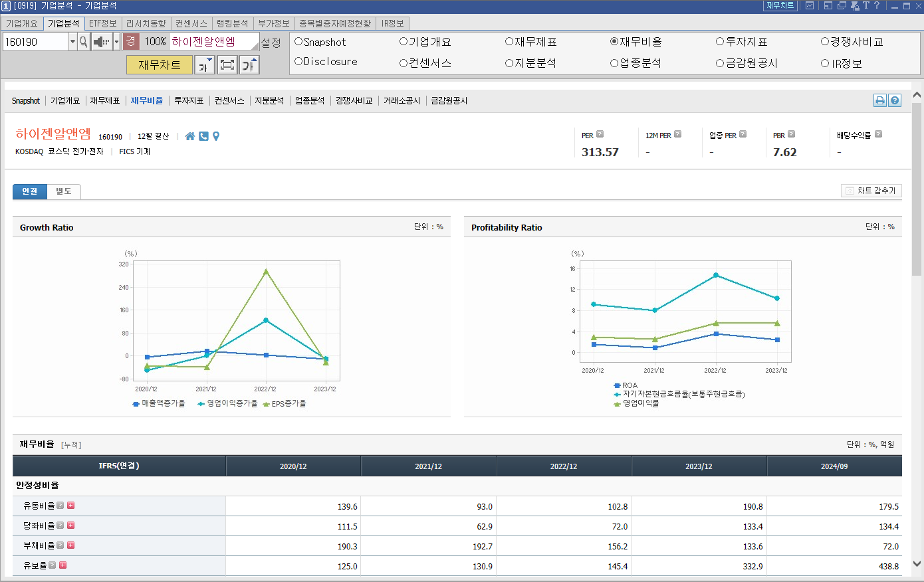Screen dimensions: 924x582
Task: Open help question mark in title bar
Action: [x=877, y=5]
